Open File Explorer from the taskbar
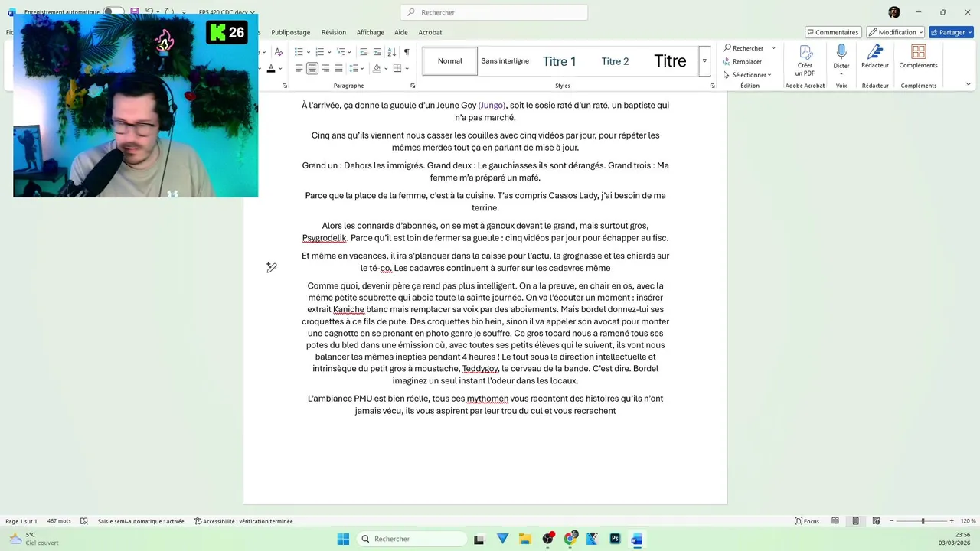This screenshot has height=551, width=980. (x=525, y=539)
